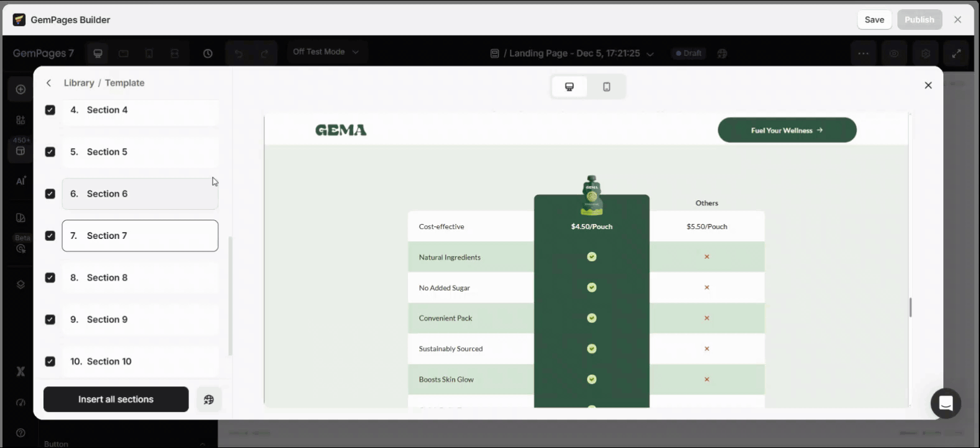Select the Section 5 list item
This screenshot has width=980, height=448.
pos(140,152)
